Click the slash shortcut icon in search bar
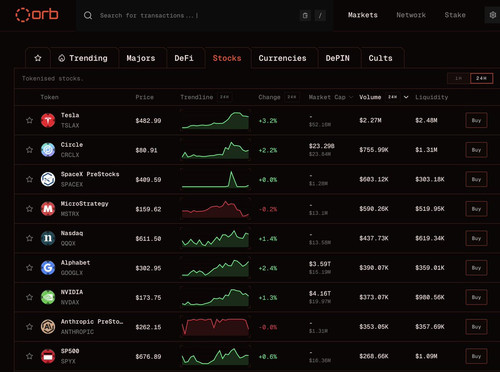The height and width of the screenshot is (372, 500). [320, 15]
